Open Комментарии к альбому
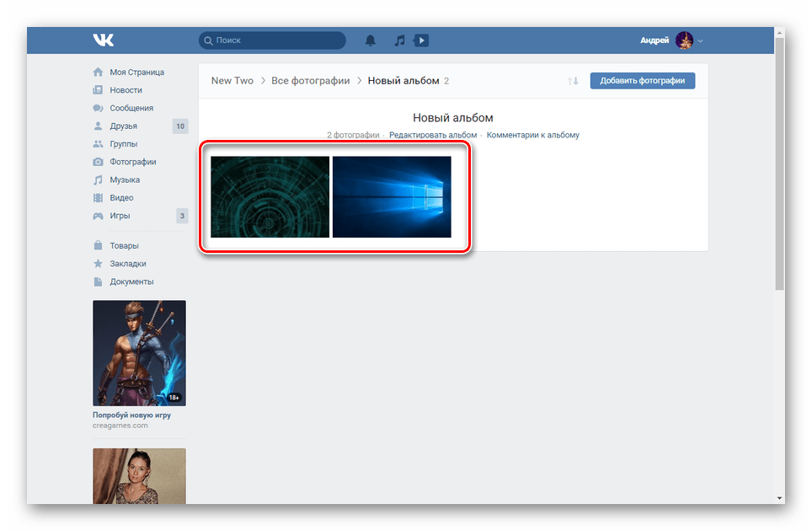The width and height of the screenshot is (812, 531). click(533, 135)
